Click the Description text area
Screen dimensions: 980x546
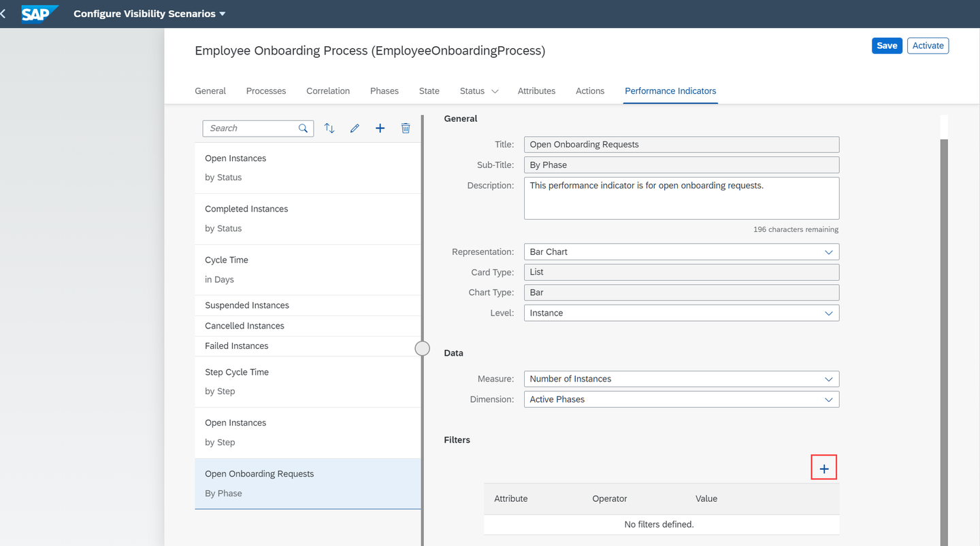(x=681, y=198)
